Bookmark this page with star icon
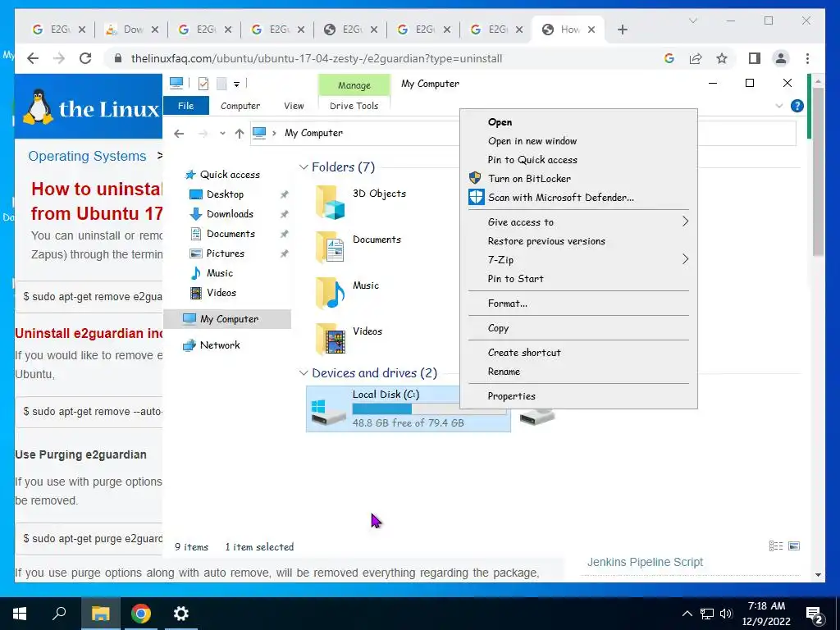The width and height of the screenshot is (840, 630). (722, 58)
